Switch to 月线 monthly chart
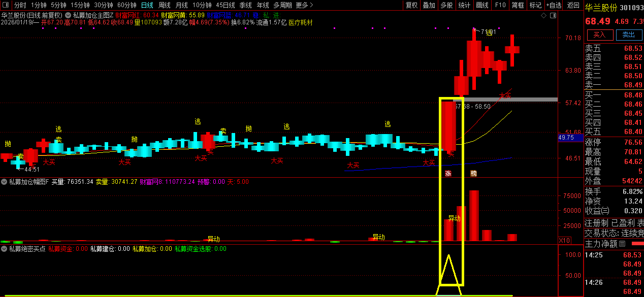 coord(182,5)
